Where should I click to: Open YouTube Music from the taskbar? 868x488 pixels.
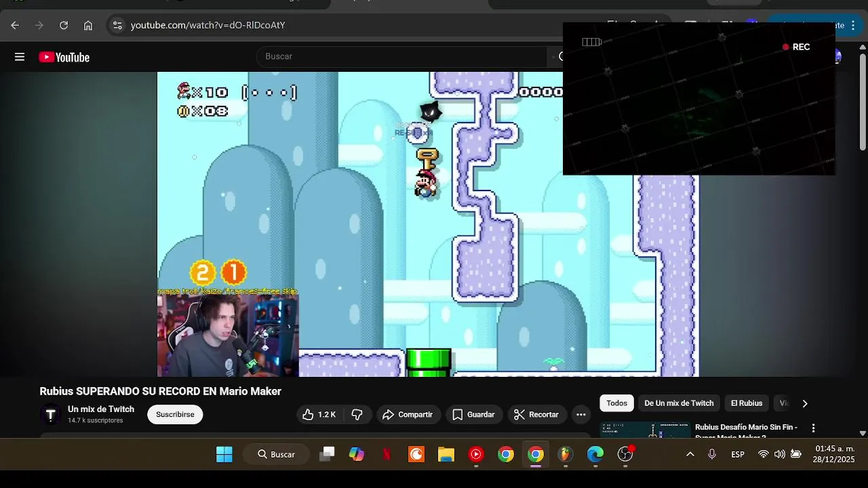click(x=476, y=454)
